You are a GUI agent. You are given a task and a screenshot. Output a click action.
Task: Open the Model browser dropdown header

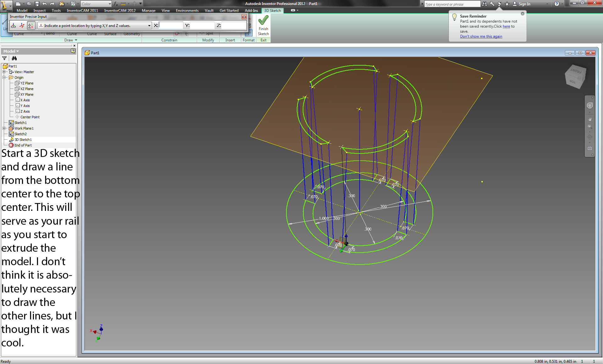click(x=11, y=51)
